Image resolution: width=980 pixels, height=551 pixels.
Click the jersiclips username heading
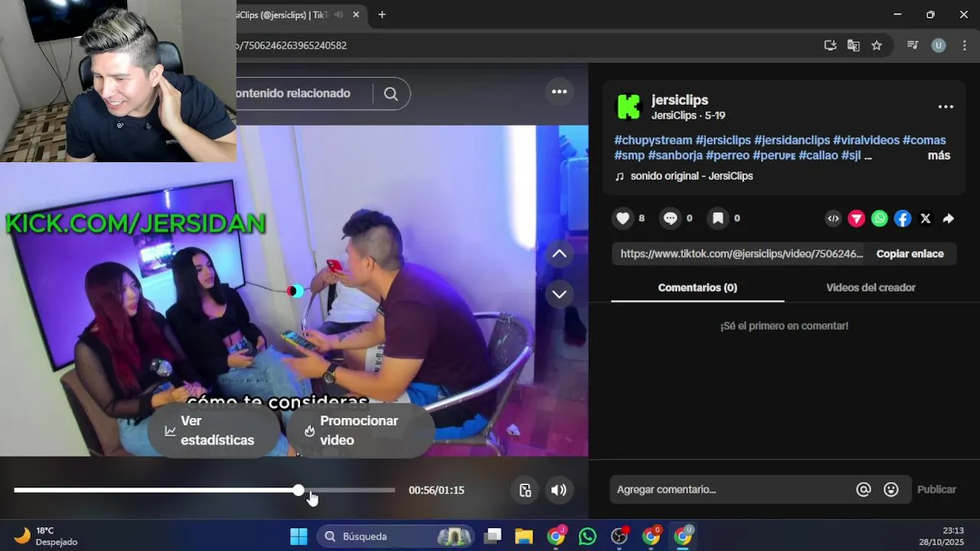680,100
